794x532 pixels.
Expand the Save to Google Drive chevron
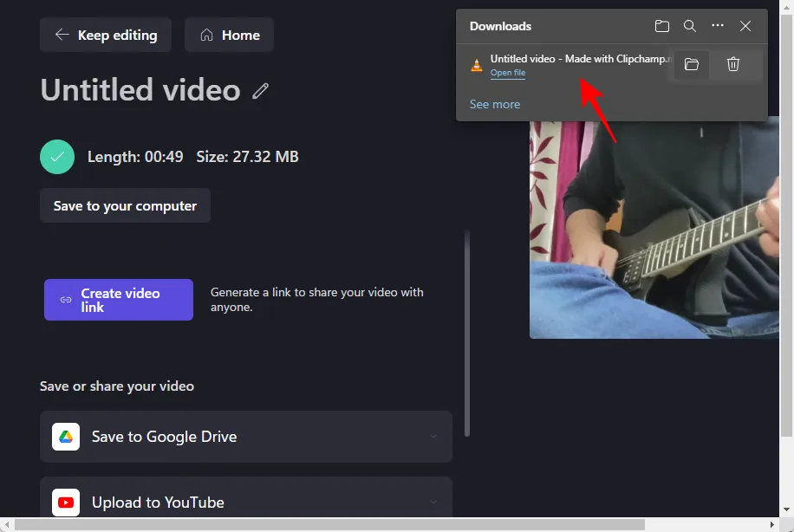pyautogui.click(x=433, y=437)
